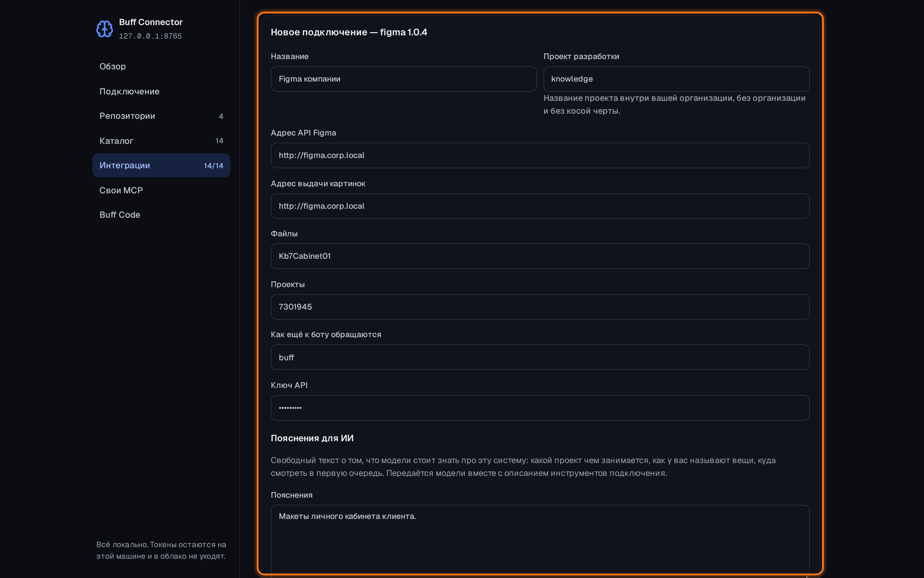Focus the Пояснения text area
Image resolution: width=924 pixels, height=578 pixels.
click(540, 541)
